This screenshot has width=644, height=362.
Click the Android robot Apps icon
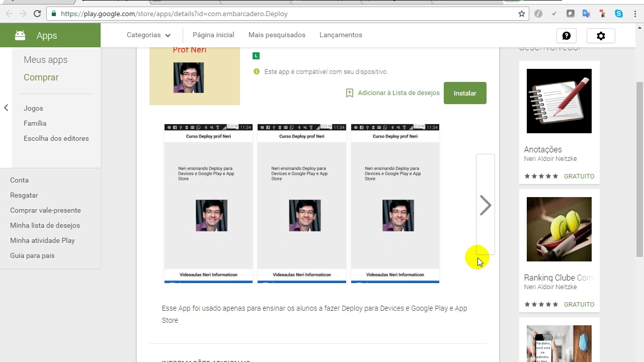click(20, 35)
